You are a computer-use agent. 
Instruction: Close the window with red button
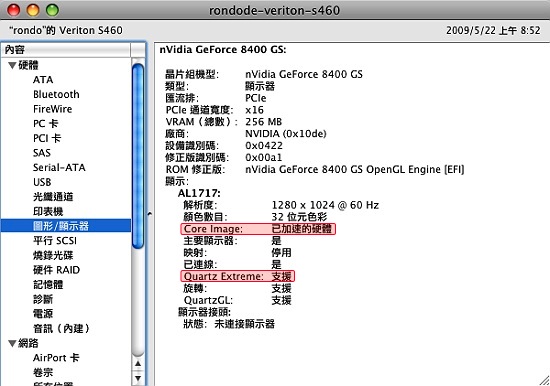click(14, 10)
